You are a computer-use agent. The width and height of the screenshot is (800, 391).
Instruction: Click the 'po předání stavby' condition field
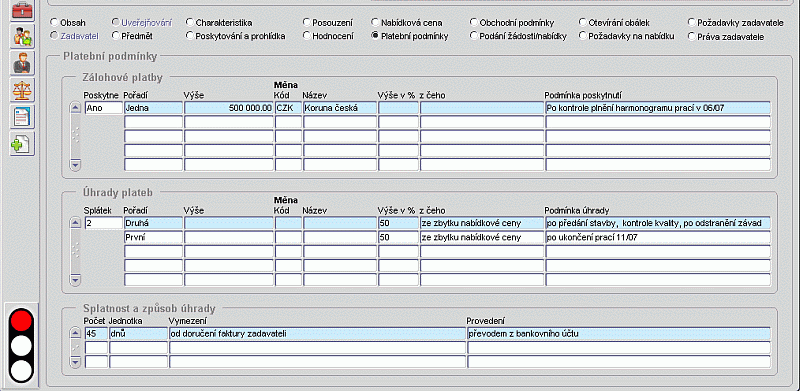658,223
